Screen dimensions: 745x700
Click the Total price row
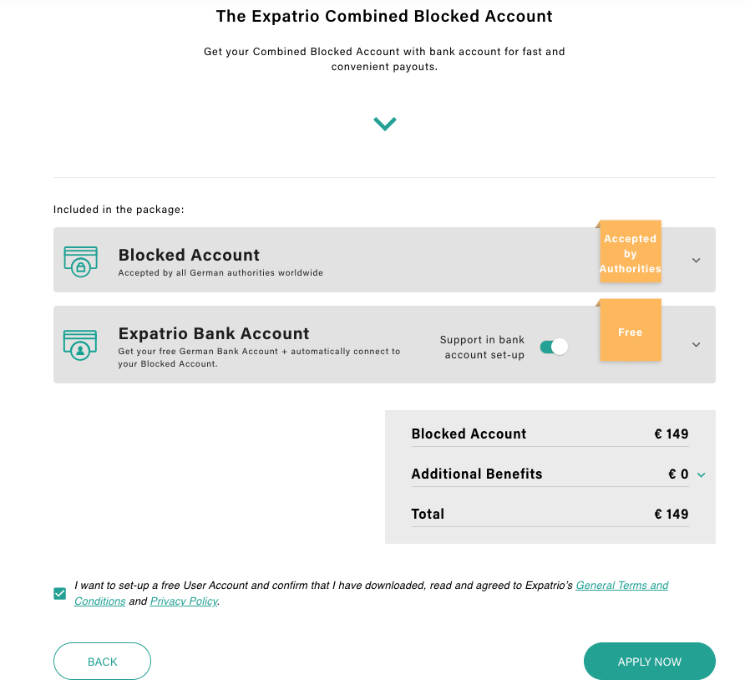click(x=550, y=514)
